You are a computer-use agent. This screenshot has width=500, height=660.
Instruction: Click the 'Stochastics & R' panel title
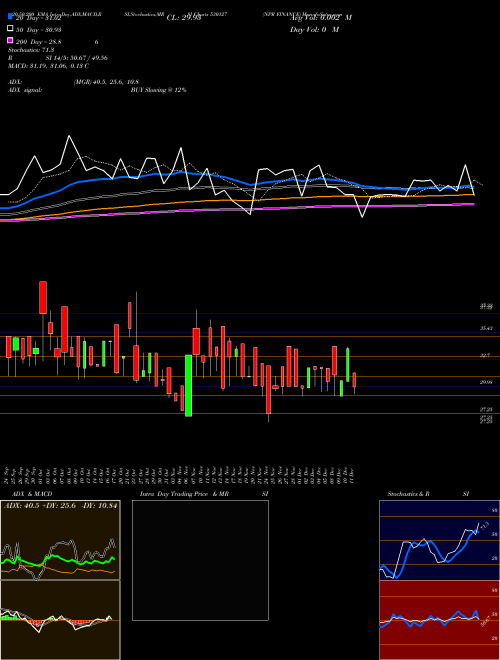pos(408,494)
